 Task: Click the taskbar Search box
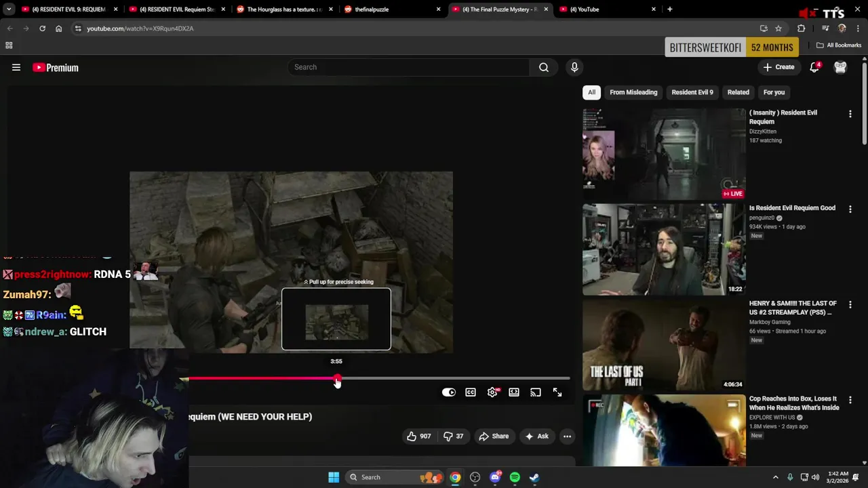[395, 477]
